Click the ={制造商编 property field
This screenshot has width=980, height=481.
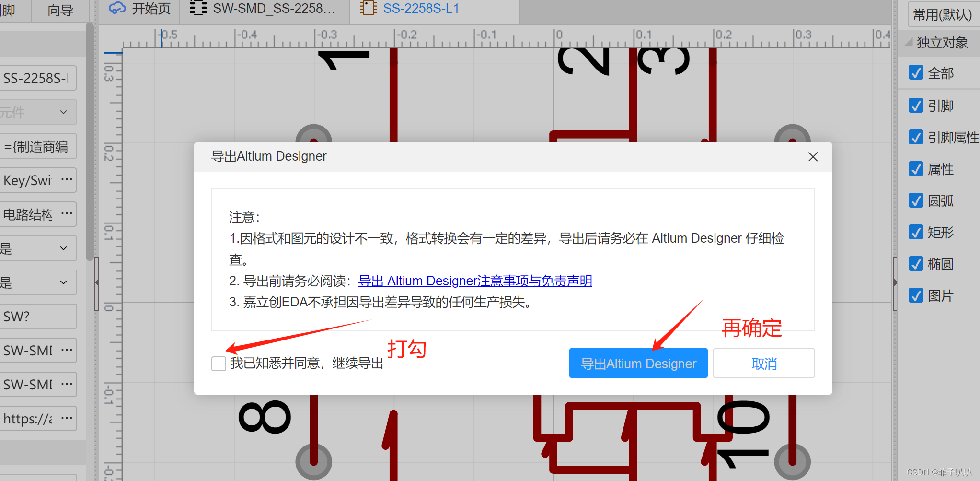pyautogui.click(x=38, y=146)
